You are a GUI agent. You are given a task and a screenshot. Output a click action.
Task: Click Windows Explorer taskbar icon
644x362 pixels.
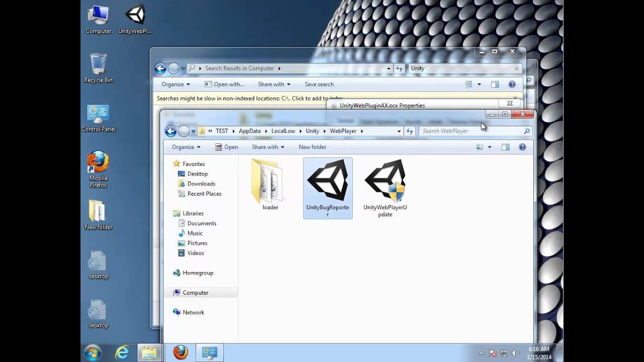[x=149, y=352]
